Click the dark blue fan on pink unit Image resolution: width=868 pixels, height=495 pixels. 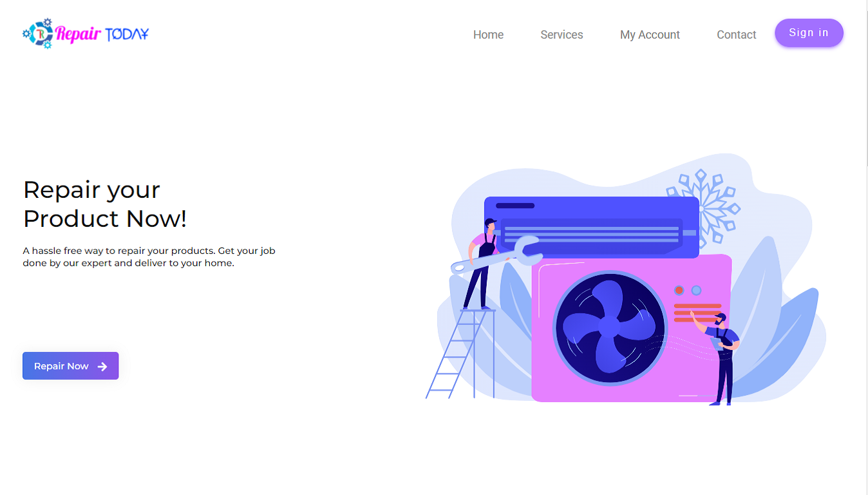609,327
